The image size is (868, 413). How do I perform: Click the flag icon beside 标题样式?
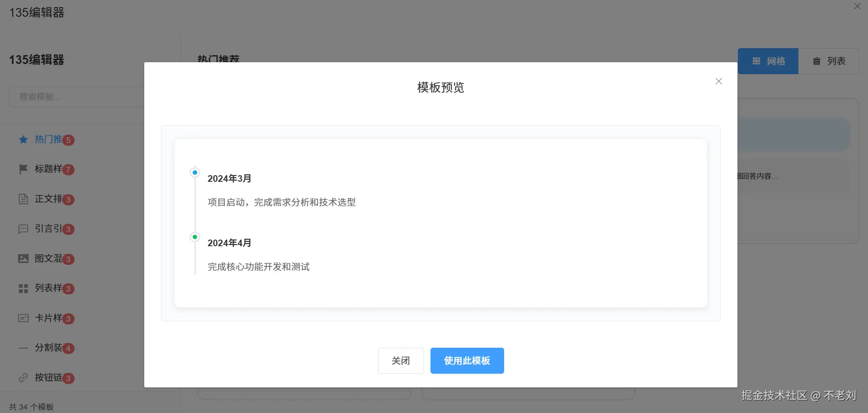tap(23, 169)
